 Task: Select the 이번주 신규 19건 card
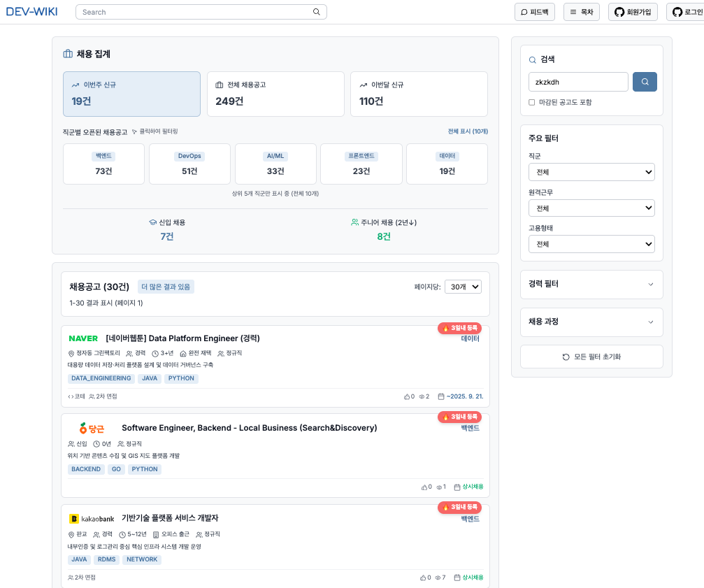tap(131, 94)
